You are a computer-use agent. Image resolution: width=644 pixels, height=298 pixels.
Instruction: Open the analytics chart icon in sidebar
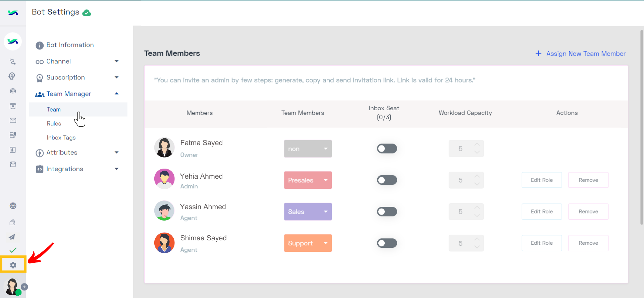(13, 150)
